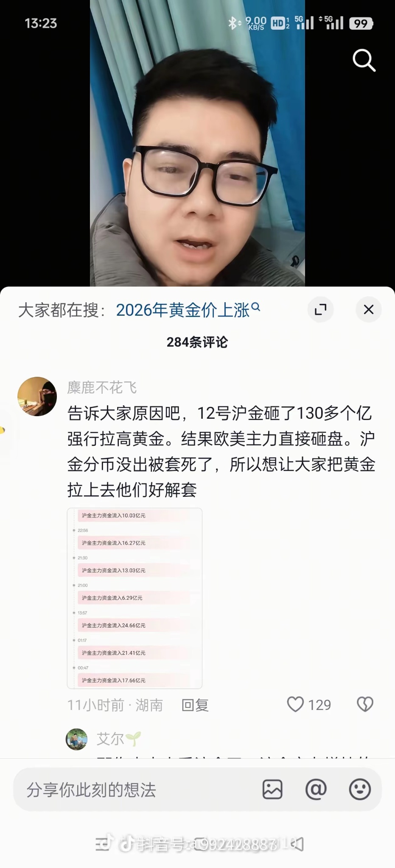View attached 沪金 capital inflow image
The image size is (395, 868).
(x=134, y=598)
